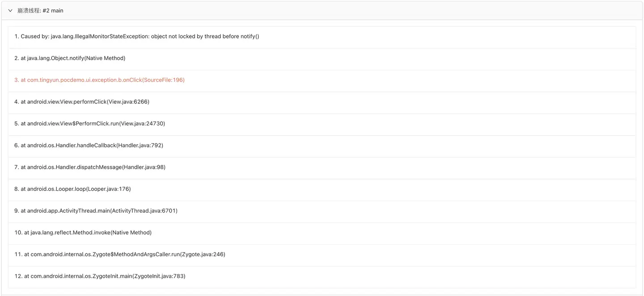Select the View$PerformClick.run stack frame
644x296 pixels.
coord(89,124)
